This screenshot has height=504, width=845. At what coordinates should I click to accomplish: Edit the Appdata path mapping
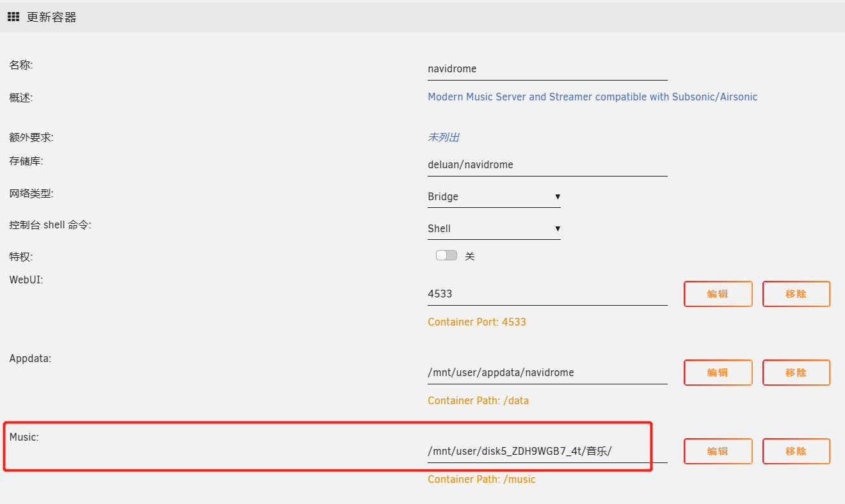718,373
